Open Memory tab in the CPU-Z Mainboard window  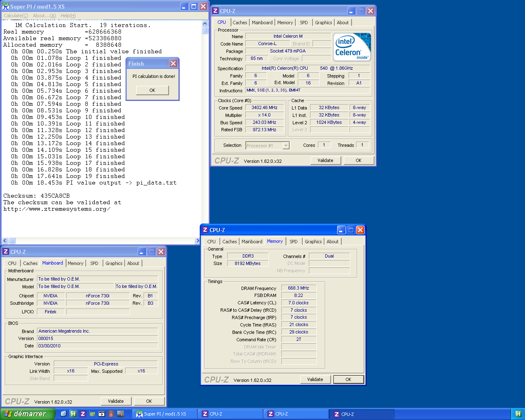click(x=75, y=263)
